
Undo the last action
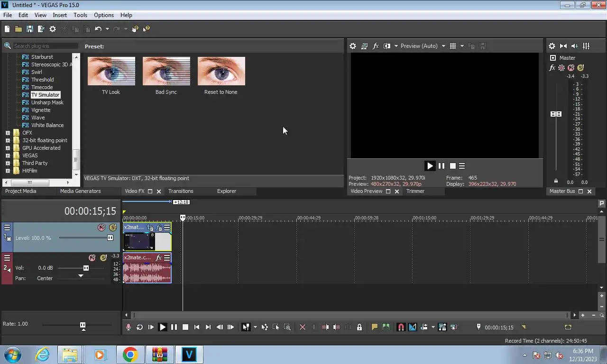coord(98,29)
